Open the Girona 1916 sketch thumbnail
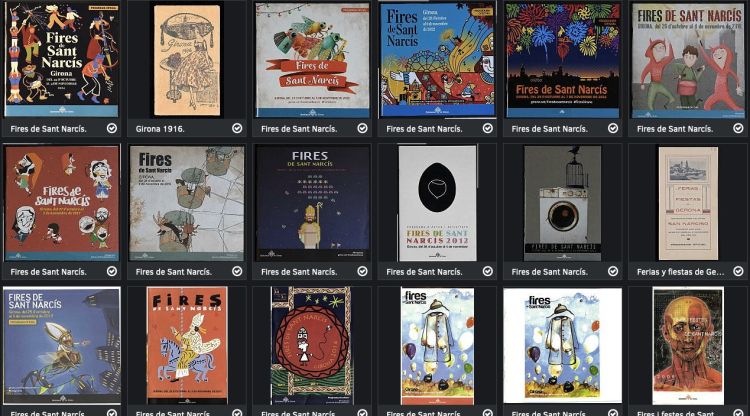Screen dimensions: 750x416 pyautogui.click(x=187, y=60)
